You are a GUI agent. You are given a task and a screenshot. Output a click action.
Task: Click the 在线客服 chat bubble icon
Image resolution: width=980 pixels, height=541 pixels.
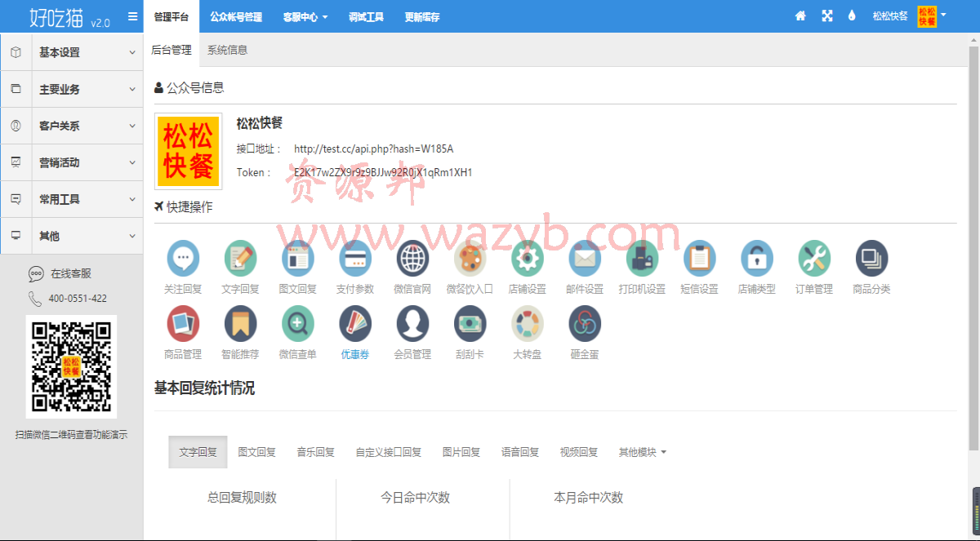[x=36, y=274]
